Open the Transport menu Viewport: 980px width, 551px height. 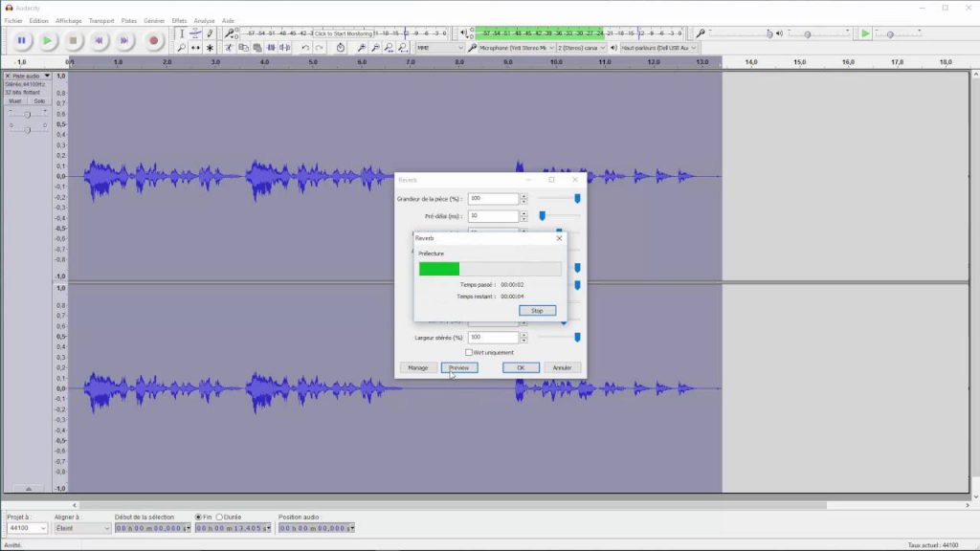[x=101, y=21]
